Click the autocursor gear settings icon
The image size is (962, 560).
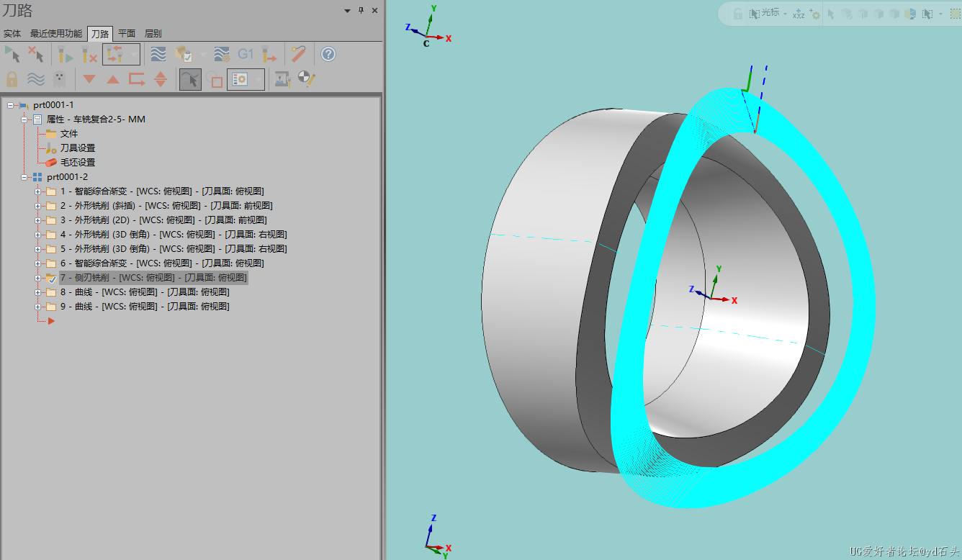pos(815,14)
